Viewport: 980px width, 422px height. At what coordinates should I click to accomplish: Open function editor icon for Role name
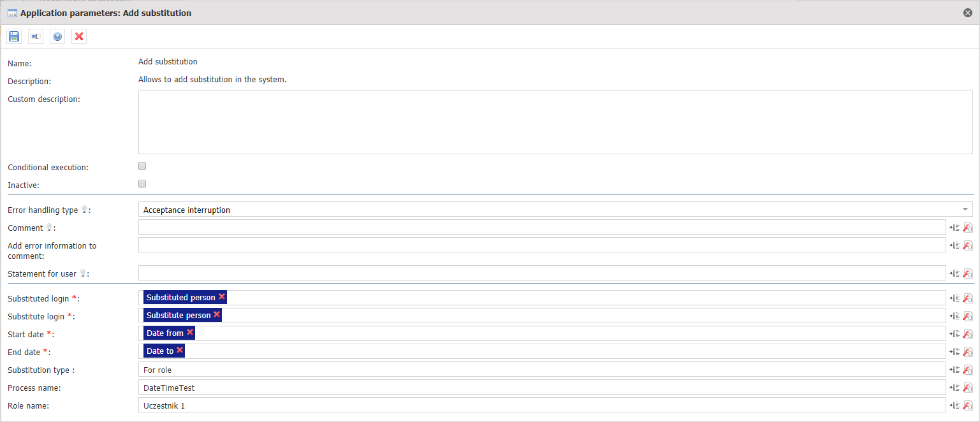tap(967, 405)
